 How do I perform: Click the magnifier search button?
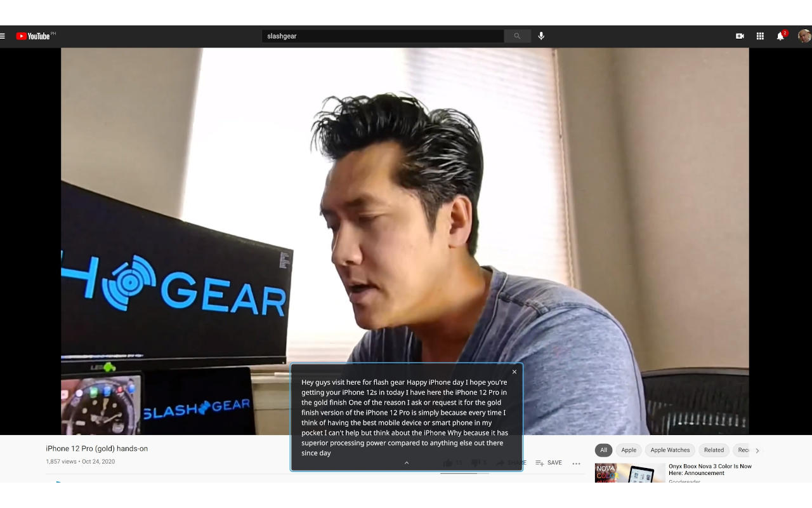click(x=517, y=36)
